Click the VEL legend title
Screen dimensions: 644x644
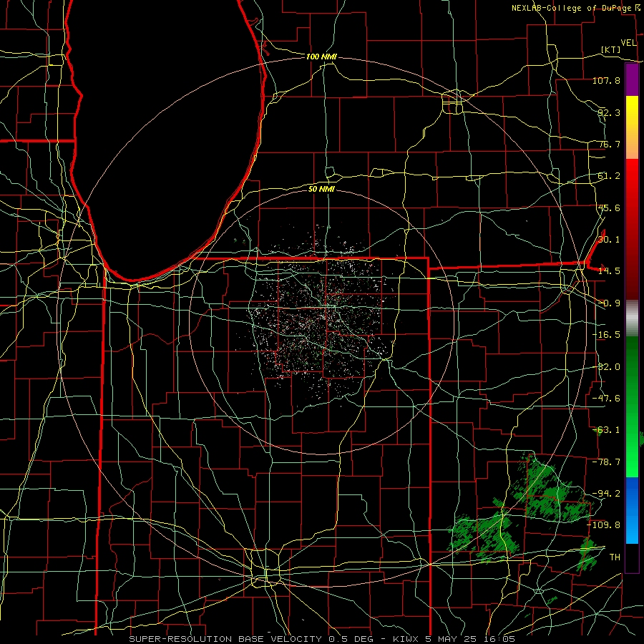pyautogui.click(x=628, y=43)
